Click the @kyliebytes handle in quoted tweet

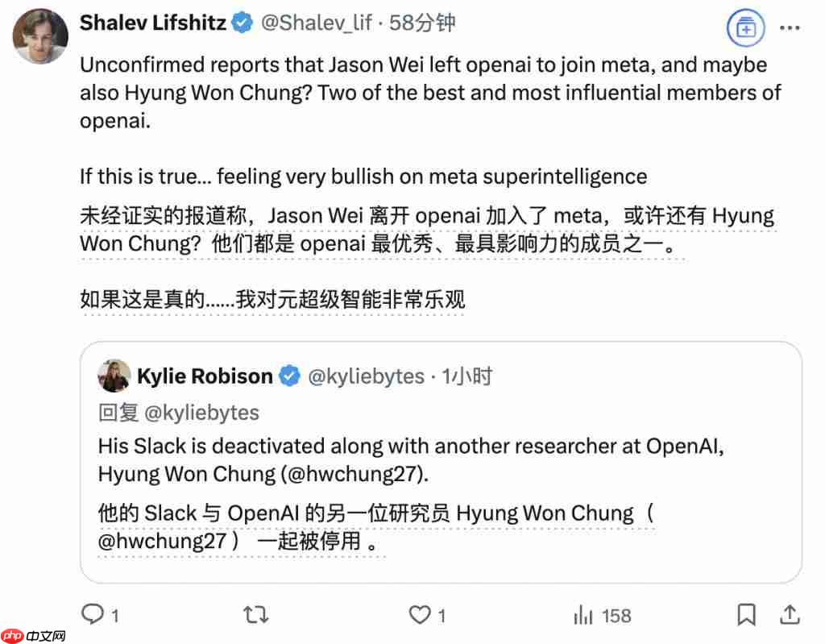367,376
